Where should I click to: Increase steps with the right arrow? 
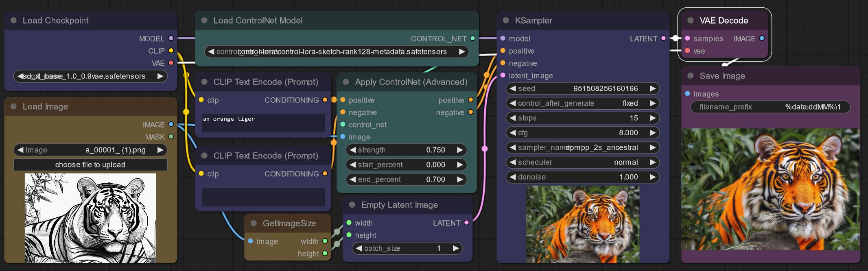pyautogui.click(x=652, y=118)
